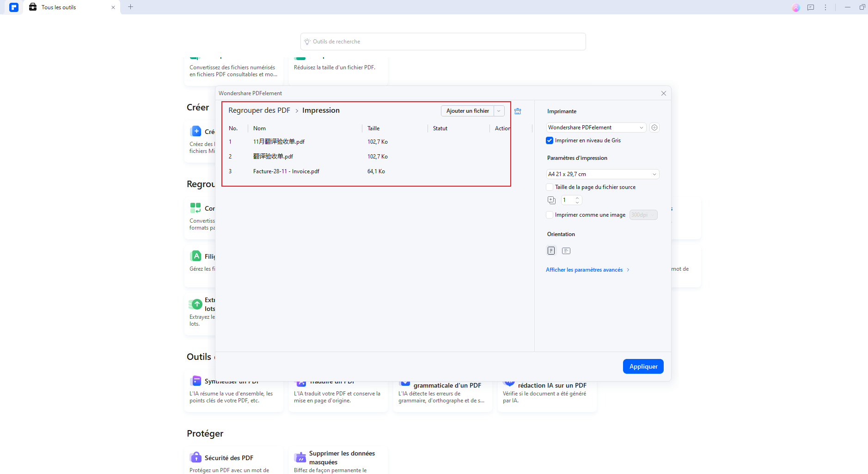Open Réduisez la taille d'un fichier PDF card
The height and width of the screenshot is (474, 868).
(338, 70)
